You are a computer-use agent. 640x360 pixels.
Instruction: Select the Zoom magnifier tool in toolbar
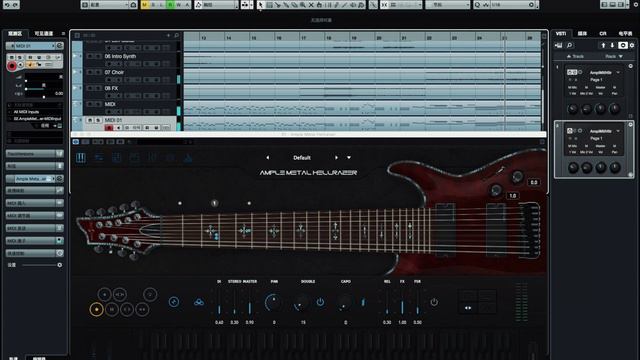click(302, 5)
